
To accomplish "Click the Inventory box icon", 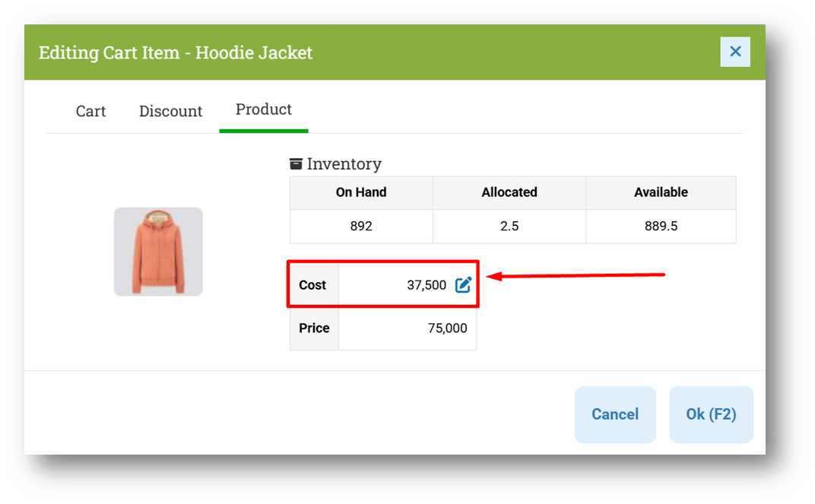I will pyautogui.click(x=297, y=164).
